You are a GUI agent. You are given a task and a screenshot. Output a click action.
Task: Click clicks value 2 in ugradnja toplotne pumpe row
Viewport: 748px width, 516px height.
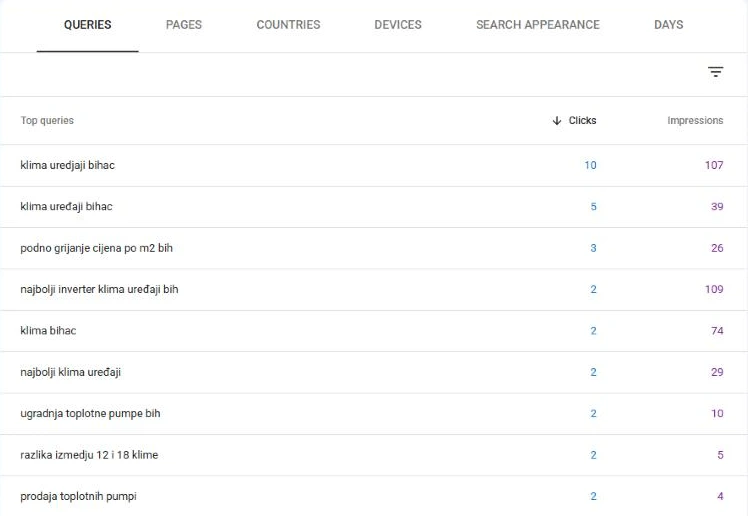pyautogui.click(x=593, y=413)
